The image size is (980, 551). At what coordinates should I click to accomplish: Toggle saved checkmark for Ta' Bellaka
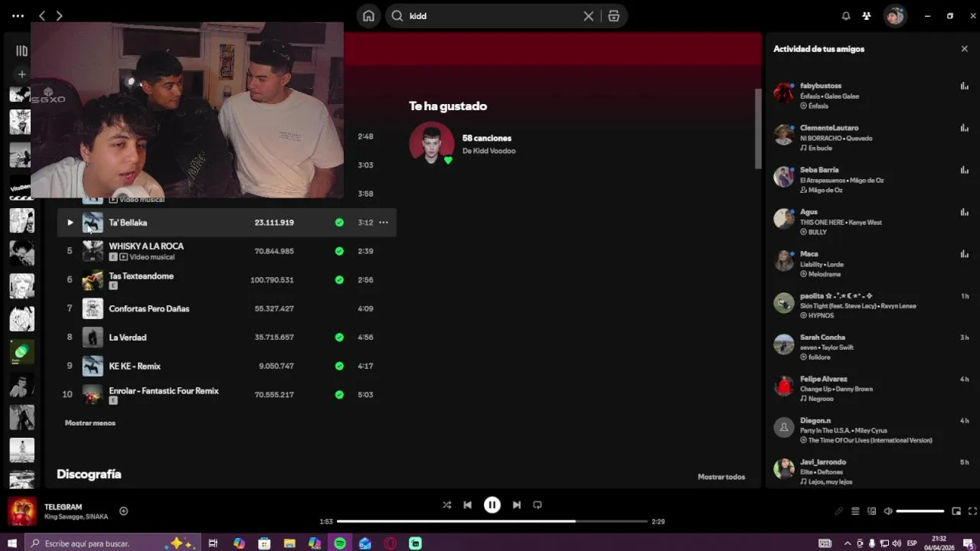point(339,223)
